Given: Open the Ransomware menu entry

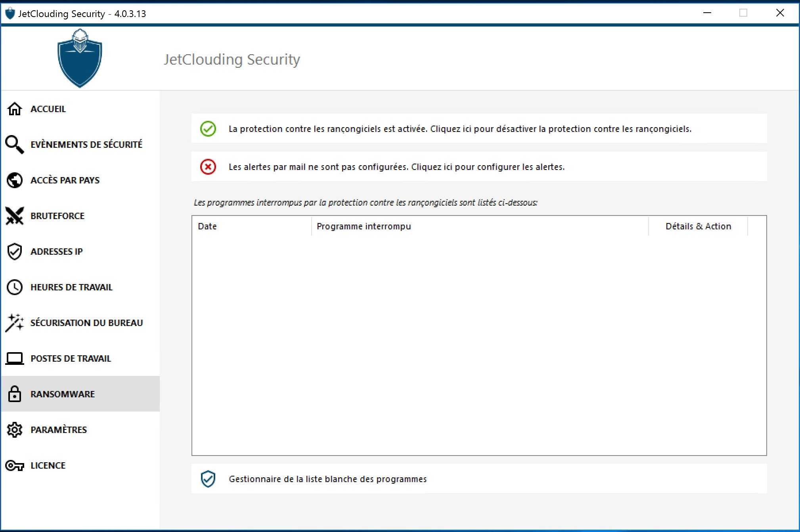Looking at the screenshot, I should tap(63, 394).
